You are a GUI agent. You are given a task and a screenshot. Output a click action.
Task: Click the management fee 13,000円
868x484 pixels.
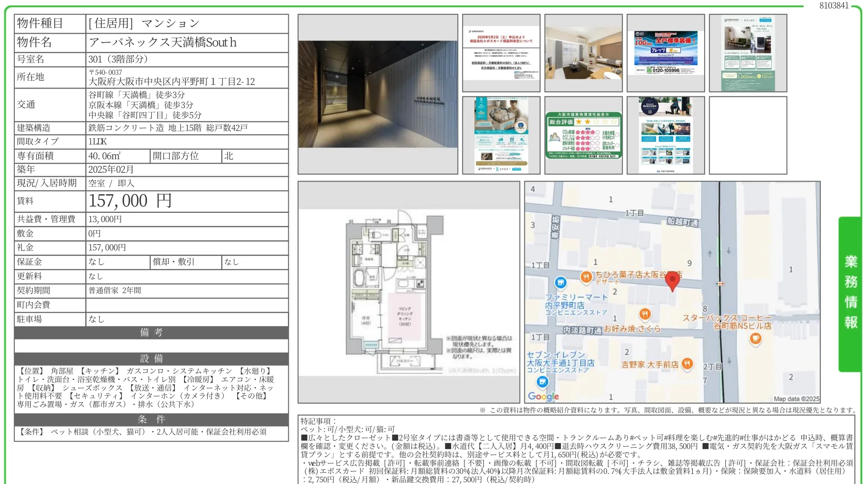105,219
